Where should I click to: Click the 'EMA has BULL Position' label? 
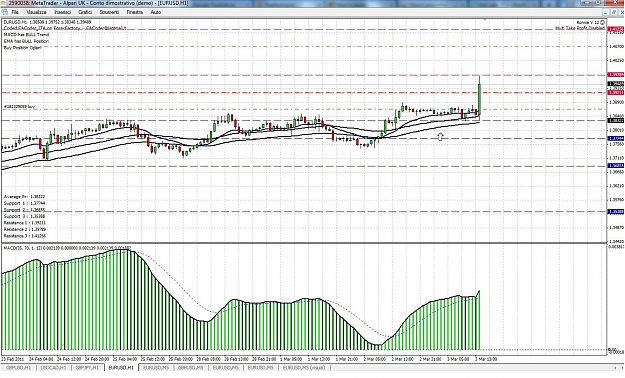pos(26,41)
